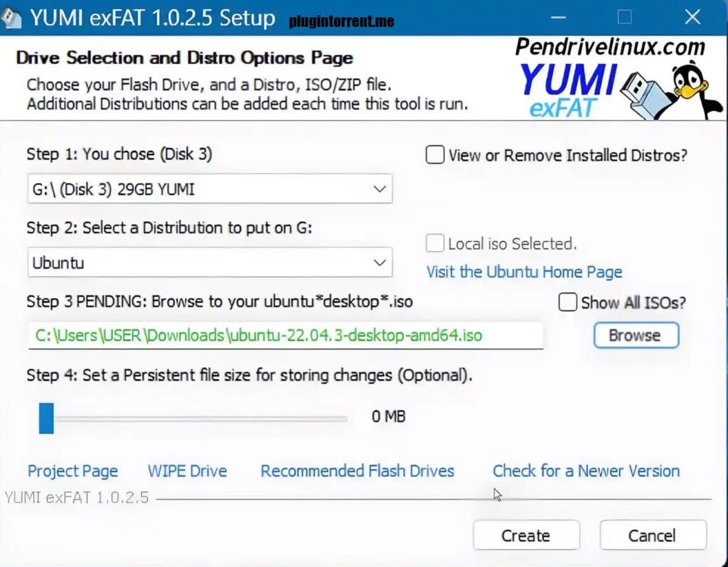Click Step 3 PENDING browse label
Image resolution: width=728 pixels, height=567 pixels.
[220, 302]
